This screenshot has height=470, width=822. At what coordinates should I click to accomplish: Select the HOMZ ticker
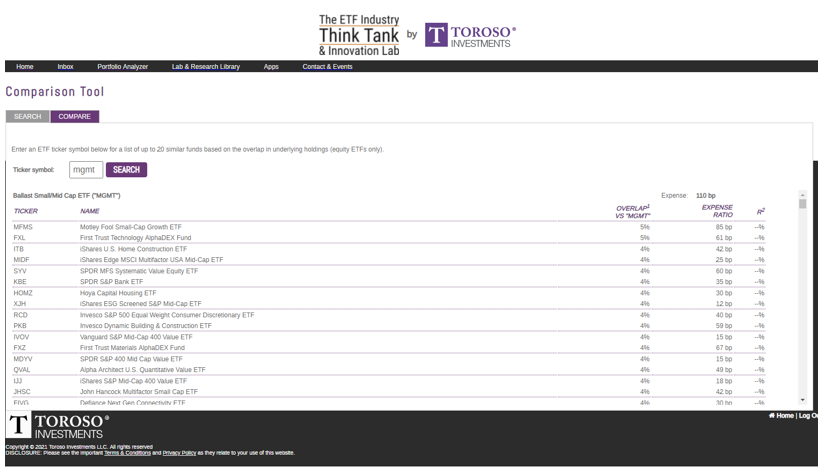point(23,293)
